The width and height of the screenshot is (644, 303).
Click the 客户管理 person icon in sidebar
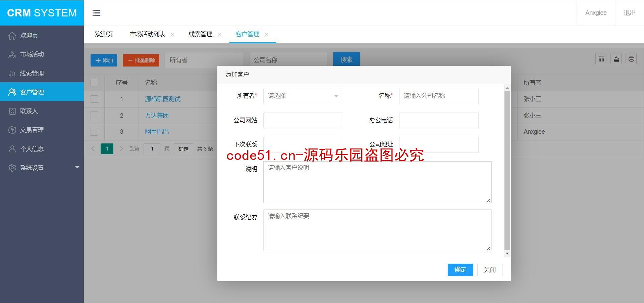point(12,92)
